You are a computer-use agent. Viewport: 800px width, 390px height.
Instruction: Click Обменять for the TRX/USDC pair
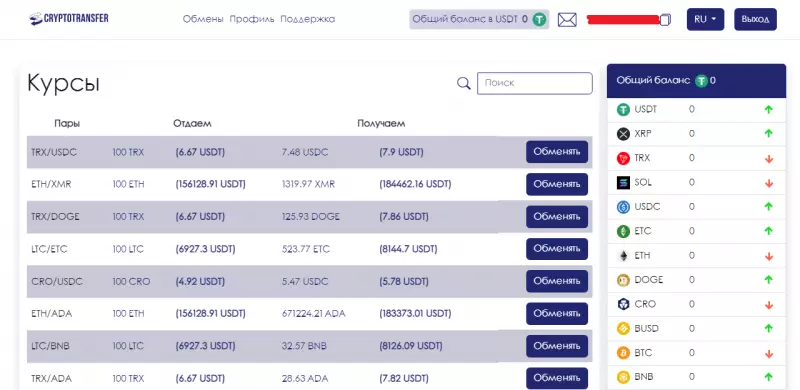[557, 152]
